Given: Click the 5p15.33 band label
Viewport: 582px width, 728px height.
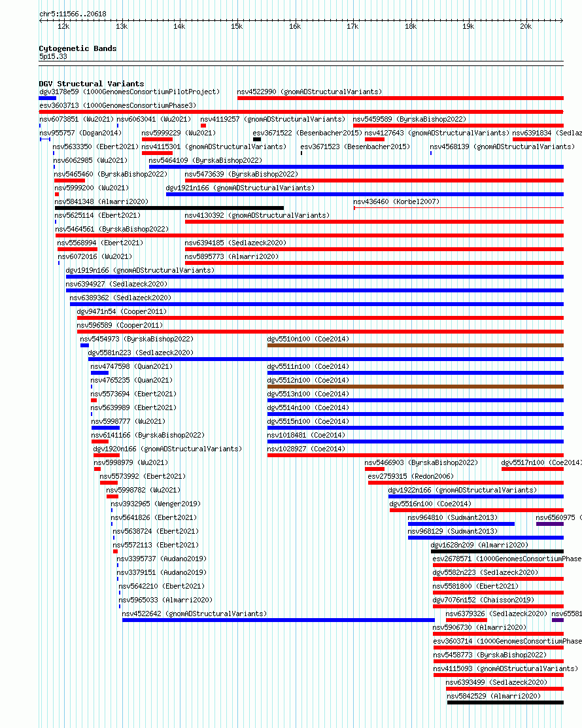Looking at the screenshot, I should [x=53, y=57].
